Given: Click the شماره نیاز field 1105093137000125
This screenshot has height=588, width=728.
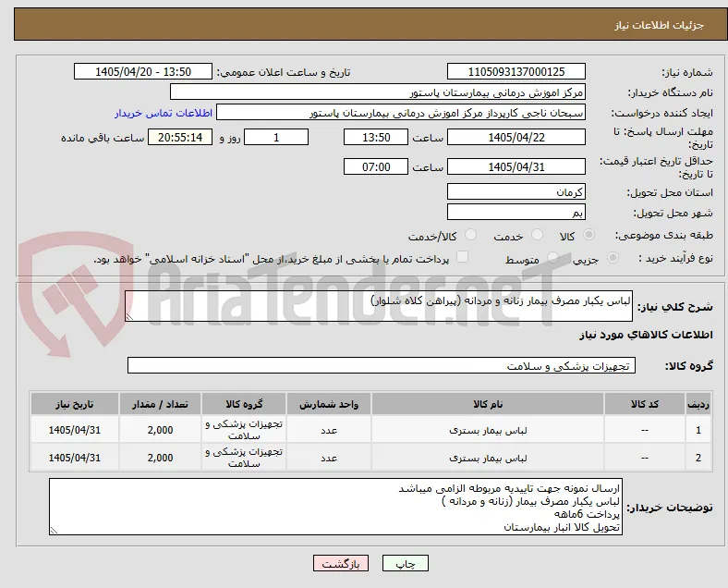Looking at the screenshot, I should [x=516, y=71].
